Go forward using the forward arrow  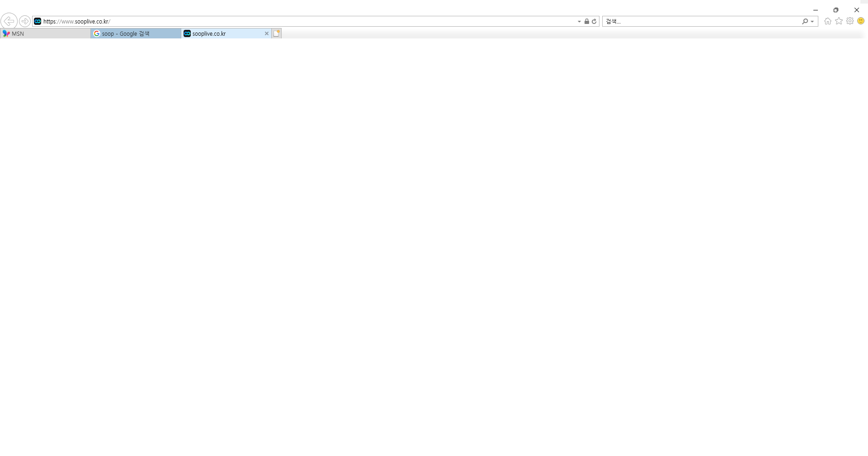[x=25, y=21]
